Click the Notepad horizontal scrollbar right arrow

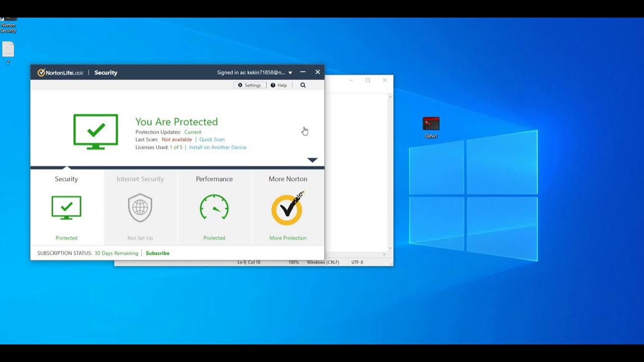click(x=385, y=255)
